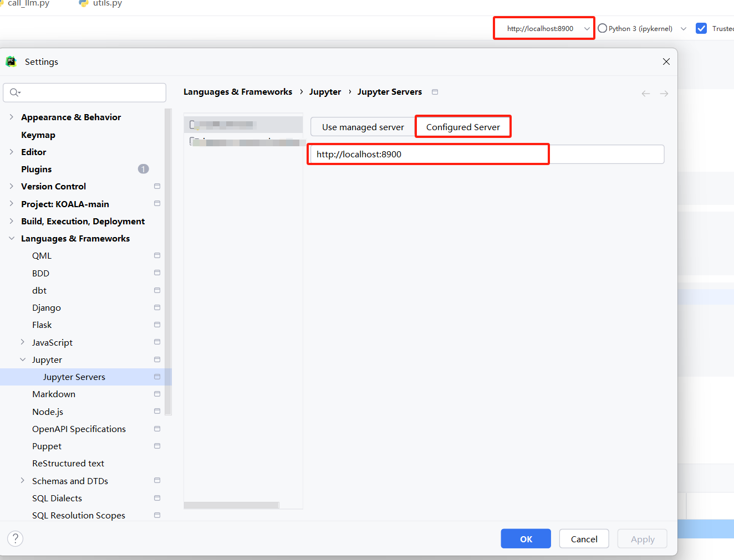This screenshot has height=560, width=734.
Task: Select the first blurred project in the list
Action: (x=243, y=125)
